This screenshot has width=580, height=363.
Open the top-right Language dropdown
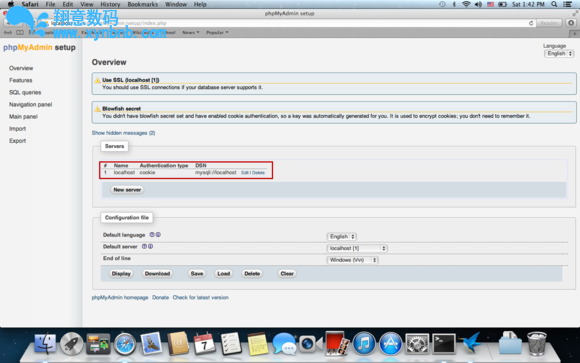point(559,54)
